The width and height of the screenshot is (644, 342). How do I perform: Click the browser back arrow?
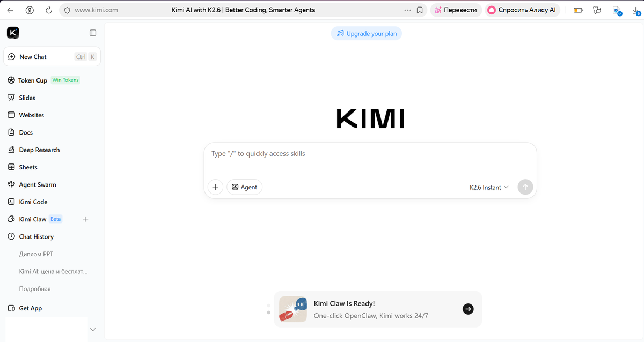coord(10,10)
